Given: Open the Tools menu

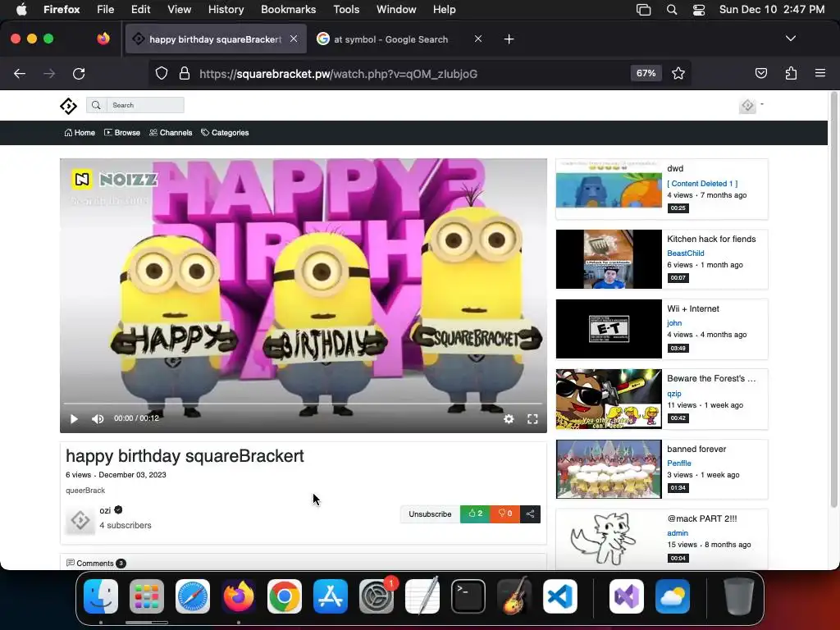Looking at the screenshot, I should pos(346,10).
